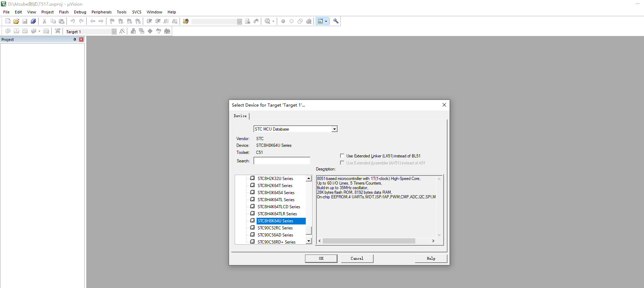Click the device list scroll down arrow
This screenshot has width=644, height=288.
(x=309, y=241)
